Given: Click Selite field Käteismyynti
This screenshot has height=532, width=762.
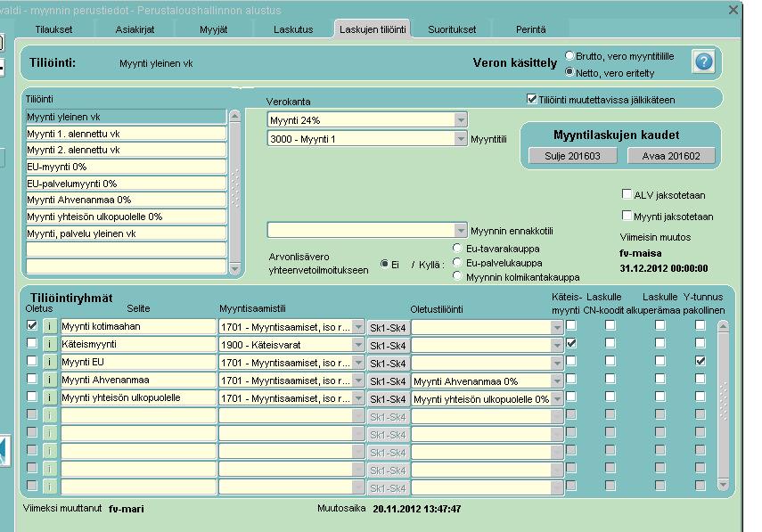Looking at the screenshot, I should click(x=138, y=345).
